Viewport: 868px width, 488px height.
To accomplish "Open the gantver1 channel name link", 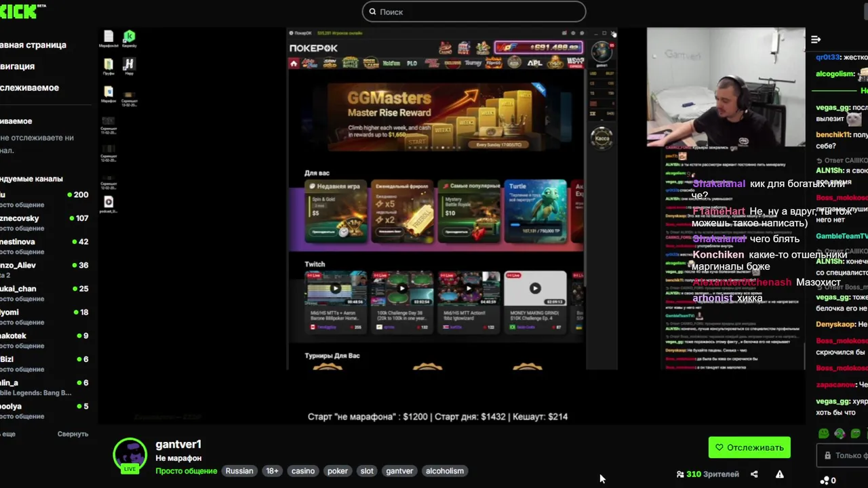I will 178,445.
